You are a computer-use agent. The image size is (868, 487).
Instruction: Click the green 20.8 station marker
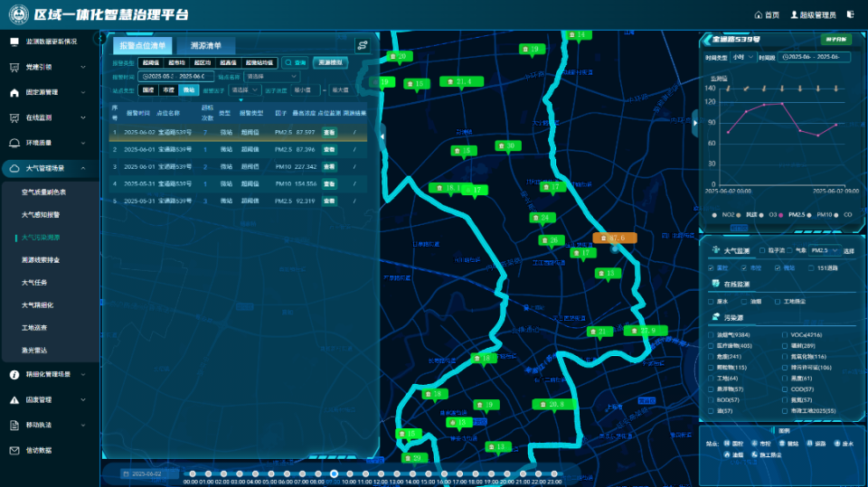pos(554,405)
